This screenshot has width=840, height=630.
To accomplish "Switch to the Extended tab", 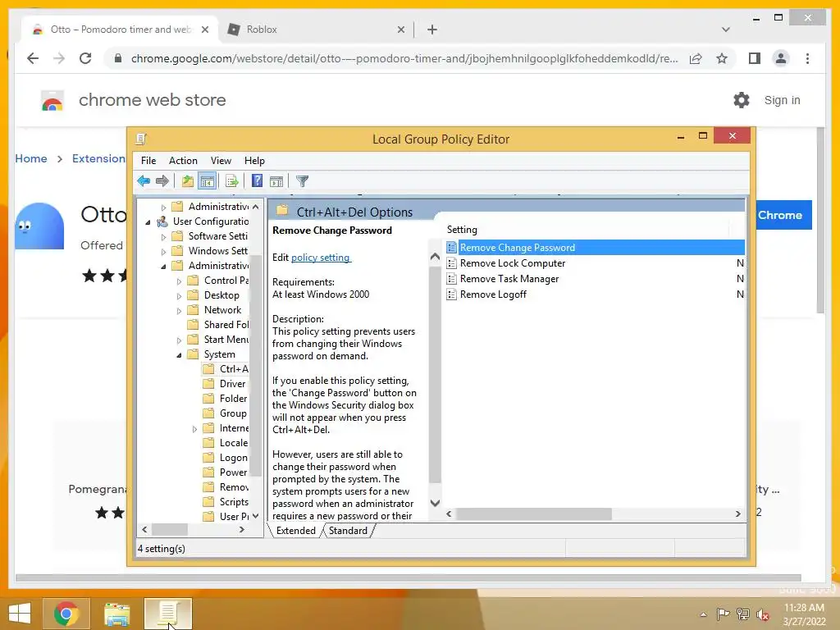I will point(295,531).
